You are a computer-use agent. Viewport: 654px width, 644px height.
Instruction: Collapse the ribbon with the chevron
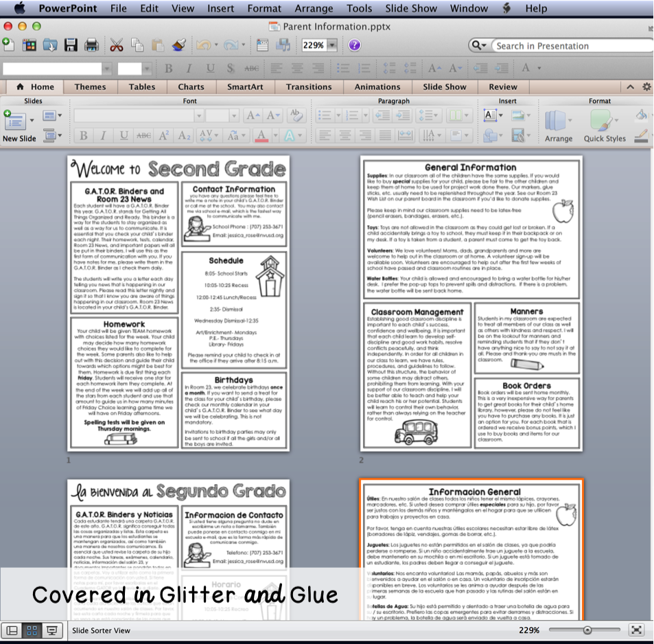coord(630,87)
